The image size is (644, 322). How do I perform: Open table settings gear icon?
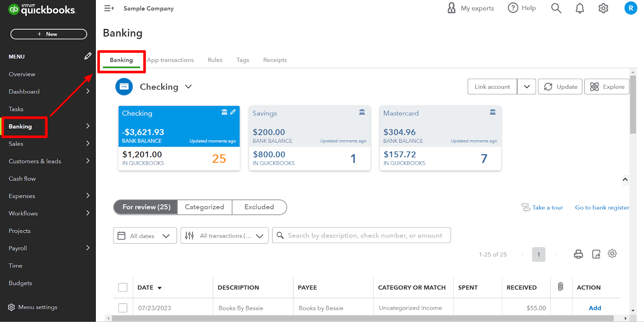612,253
